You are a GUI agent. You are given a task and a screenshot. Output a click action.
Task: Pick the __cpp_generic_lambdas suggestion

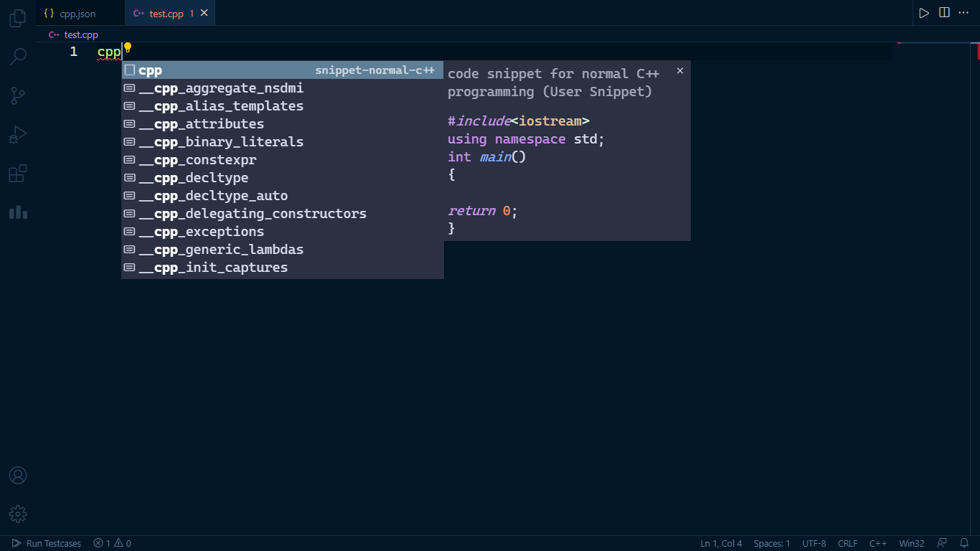283,250
